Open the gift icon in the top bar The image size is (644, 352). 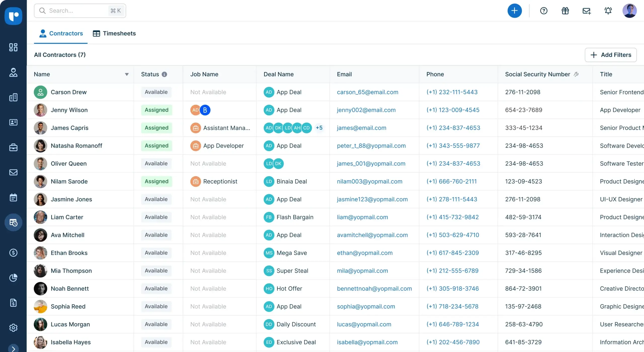tap(565, 11)
